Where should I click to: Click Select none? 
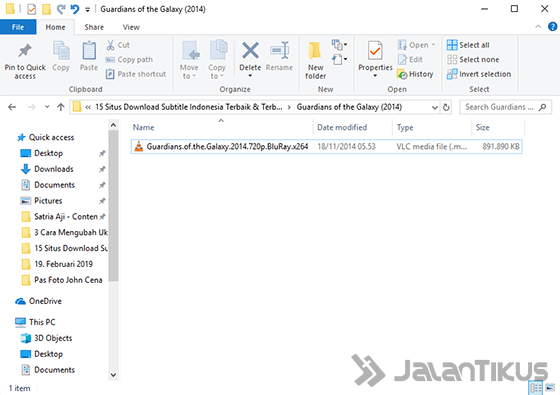[473, 60]
